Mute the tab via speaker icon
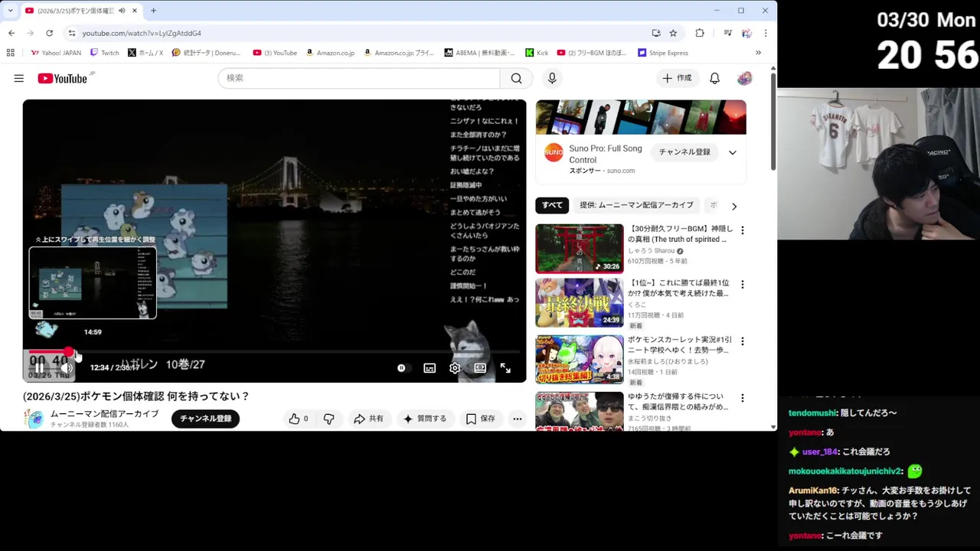Screen dimensions: 980x551 click(122, 11)
